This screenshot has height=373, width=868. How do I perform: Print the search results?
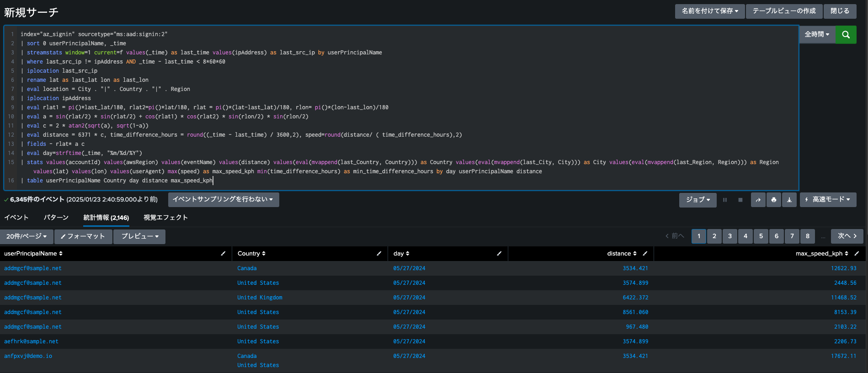pyautogui.click(x=773, y=200)
